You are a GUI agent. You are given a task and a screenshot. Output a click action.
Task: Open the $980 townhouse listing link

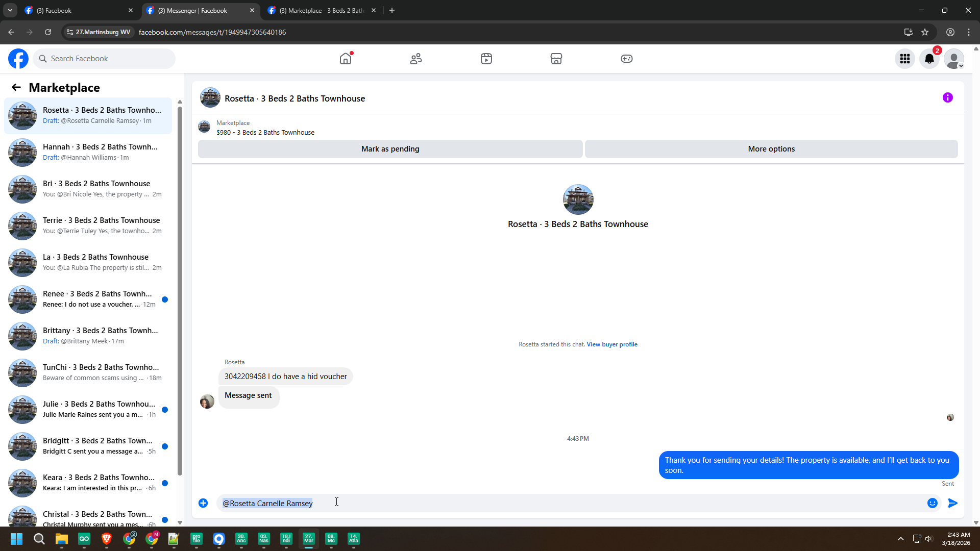265,132
